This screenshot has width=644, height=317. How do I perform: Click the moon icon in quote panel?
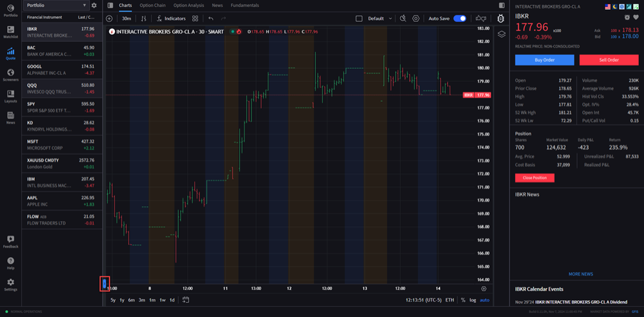(x=615, y=6)
